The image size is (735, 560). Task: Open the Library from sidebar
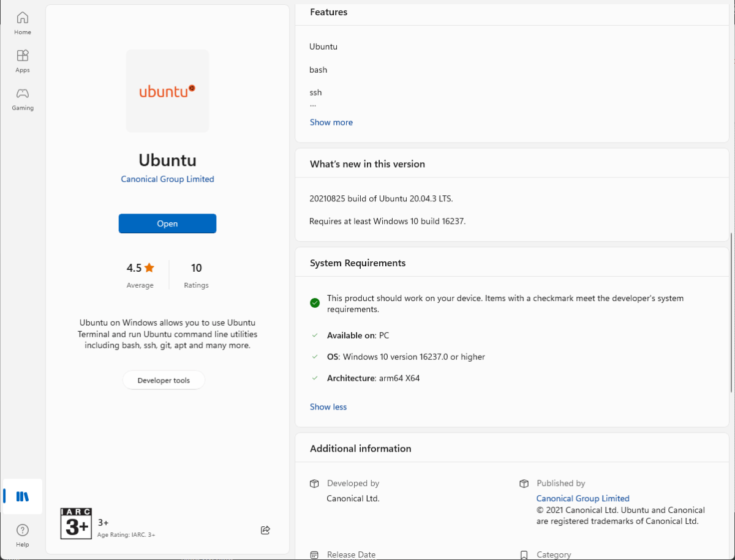tap(23, 496)
